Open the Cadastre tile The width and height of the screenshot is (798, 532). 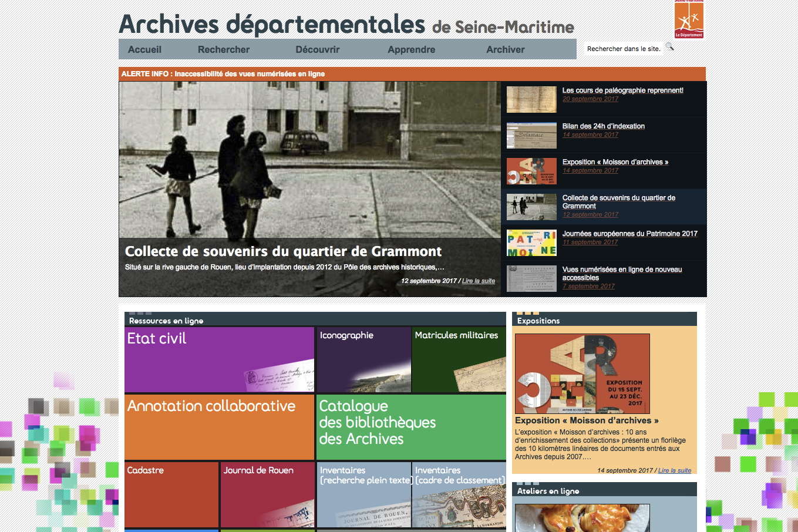coord(171,494)
